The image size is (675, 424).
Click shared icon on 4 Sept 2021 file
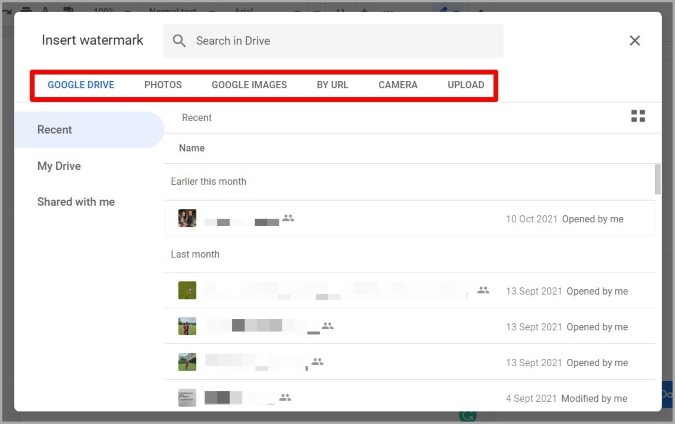[285, 397]
